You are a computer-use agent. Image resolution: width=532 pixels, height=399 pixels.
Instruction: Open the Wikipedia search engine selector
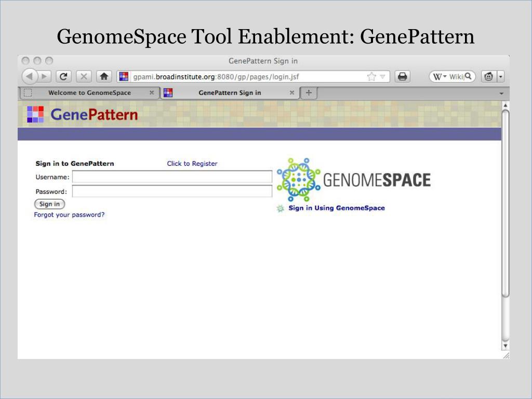(440, 77)
